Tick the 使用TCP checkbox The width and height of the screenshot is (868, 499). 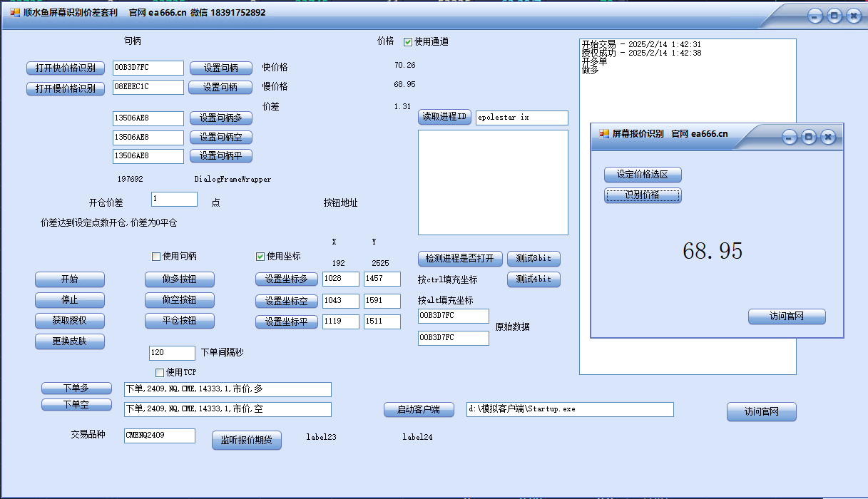160,372
